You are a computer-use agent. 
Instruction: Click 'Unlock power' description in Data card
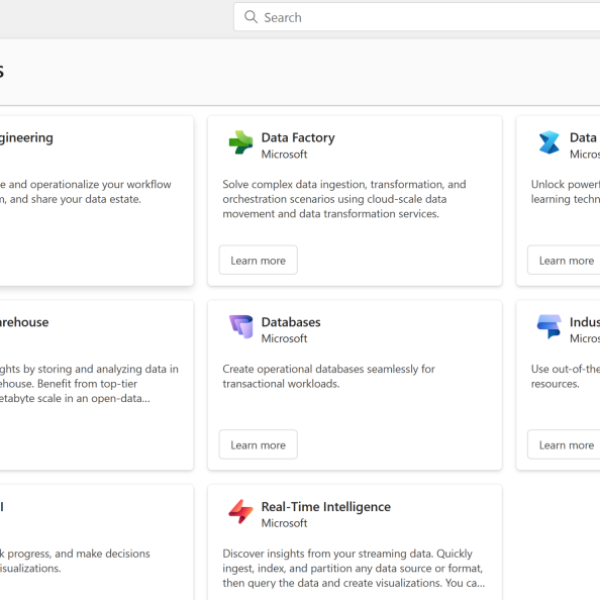pyautogui.click(x=565, y=192)
